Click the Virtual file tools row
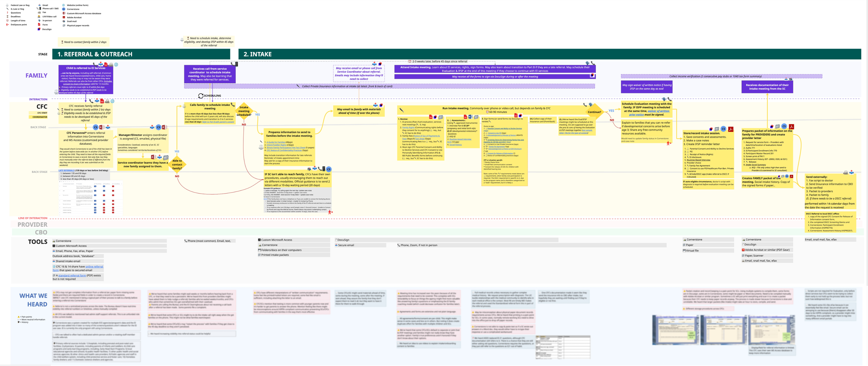 (x=708, y=250)
